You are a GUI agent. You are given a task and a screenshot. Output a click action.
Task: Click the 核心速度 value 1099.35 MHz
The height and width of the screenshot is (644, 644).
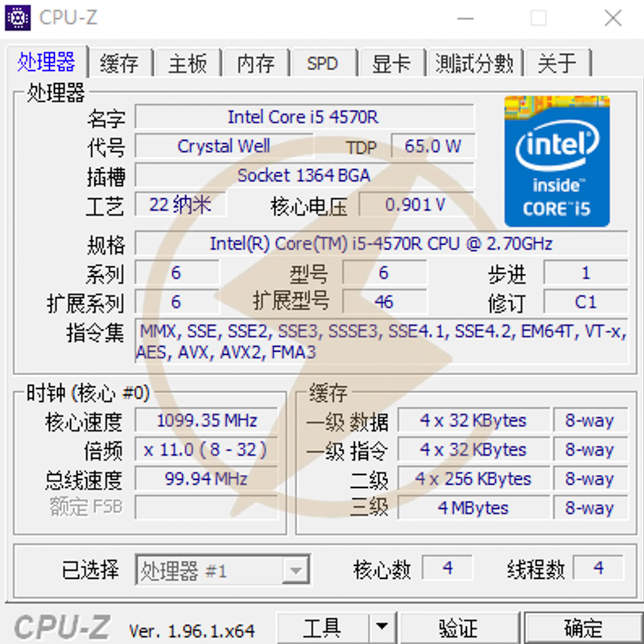pos(207,420)
